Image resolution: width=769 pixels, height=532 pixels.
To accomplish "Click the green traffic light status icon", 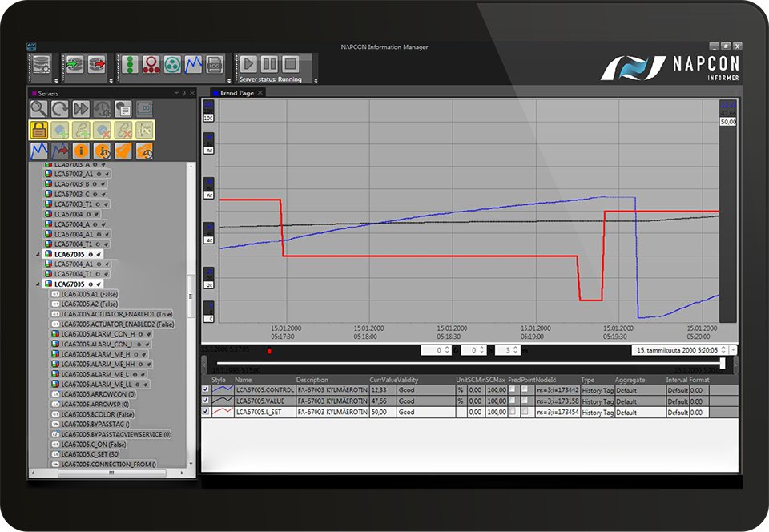I will [130, 64].
